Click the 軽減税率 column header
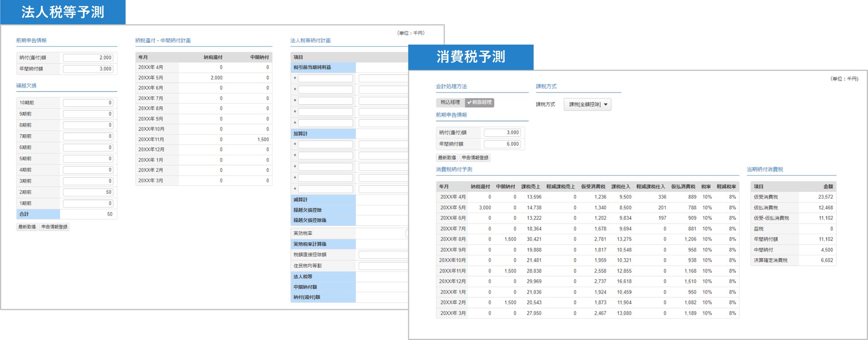This screenshot has height=340, width=868. coord(726,187)
